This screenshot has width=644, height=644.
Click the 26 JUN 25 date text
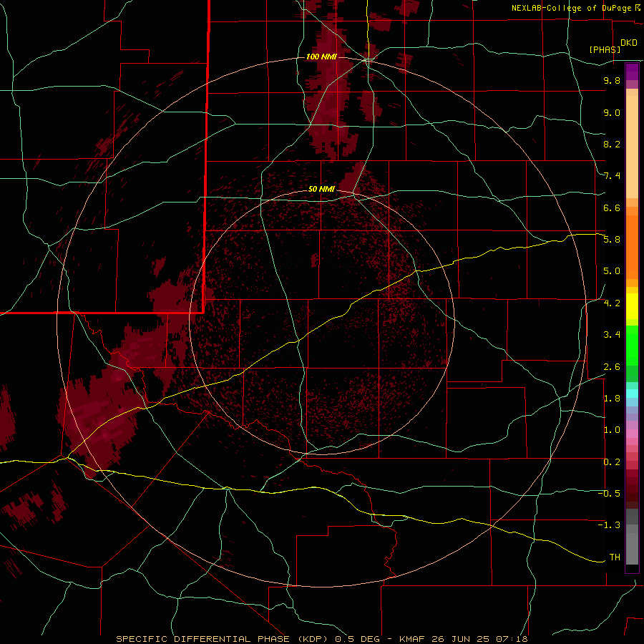pos(459,639)
